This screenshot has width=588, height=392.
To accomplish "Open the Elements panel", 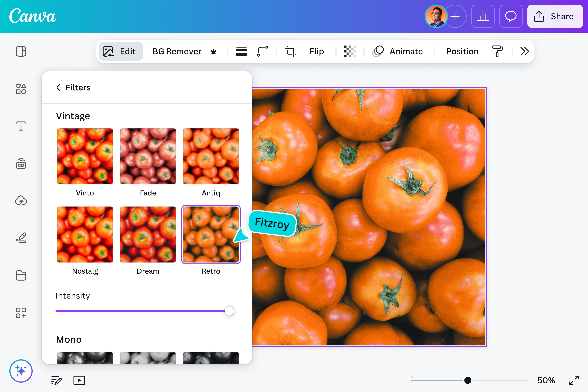I will tap(21, 89).
